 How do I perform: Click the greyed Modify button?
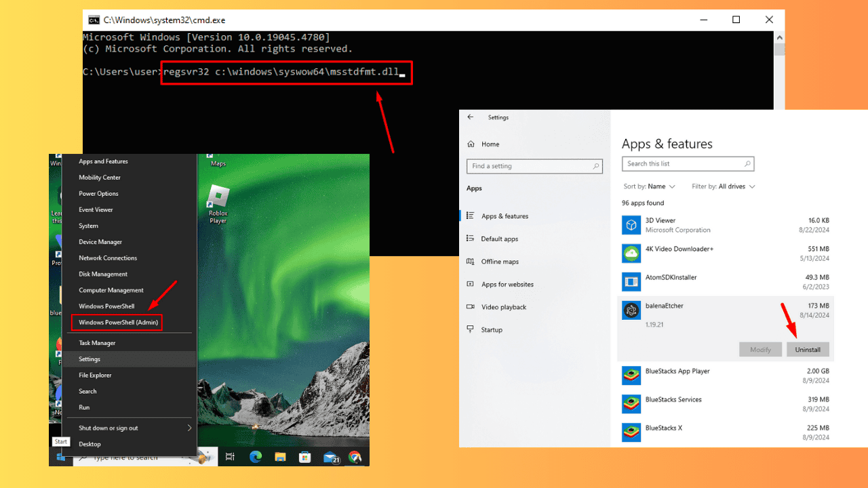click(x=760, y=350)
